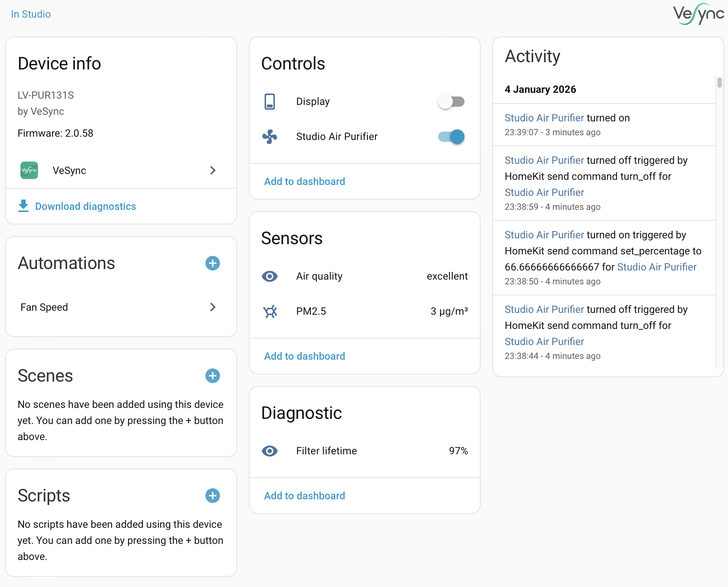Add Sensors card to dashboard

[x=304, y=356]
